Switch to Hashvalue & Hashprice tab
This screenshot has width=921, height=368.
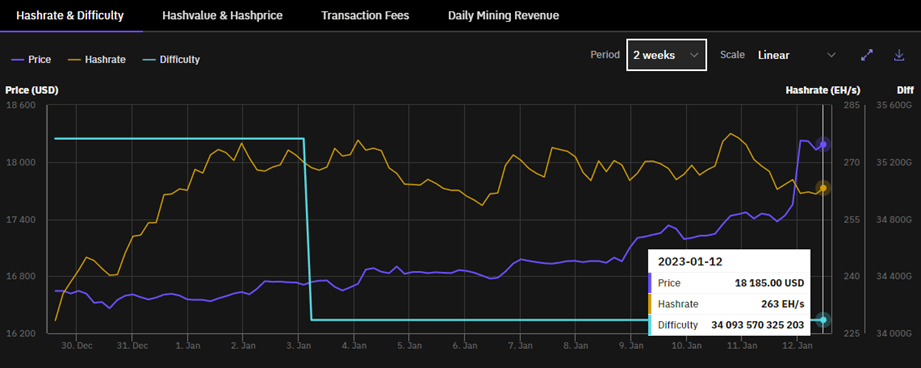point(223,16)
